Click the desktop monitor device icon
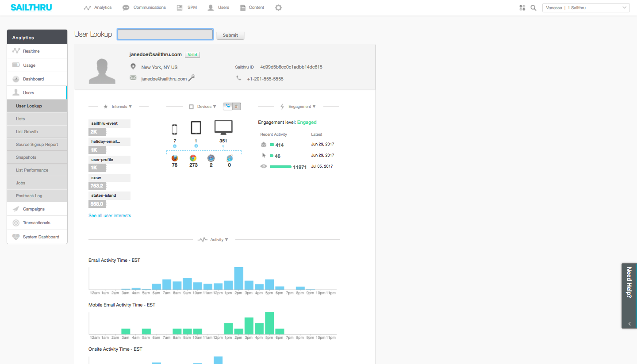The height and width of the screenshot is (364, 637). (223, 127)
